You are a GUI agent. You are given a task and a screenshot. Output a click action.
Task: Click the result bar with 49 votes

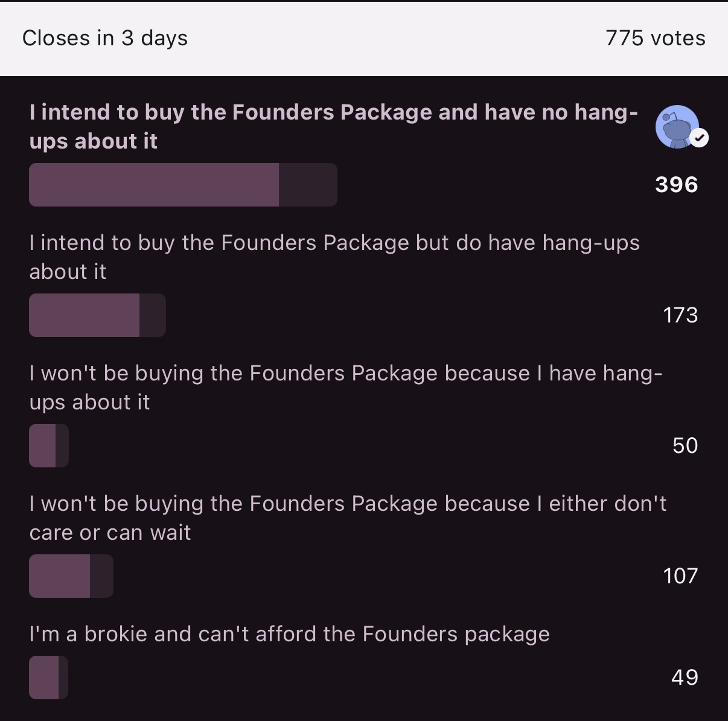tap(48, 678)
